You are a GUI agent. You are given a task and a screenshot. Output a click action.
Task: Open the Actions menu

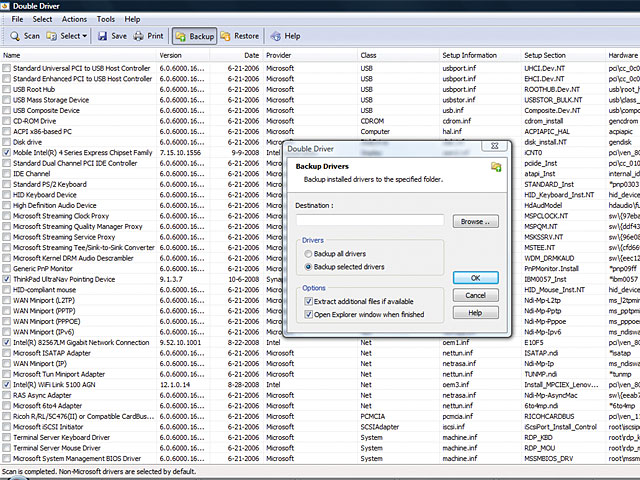(x=74, y=19)
